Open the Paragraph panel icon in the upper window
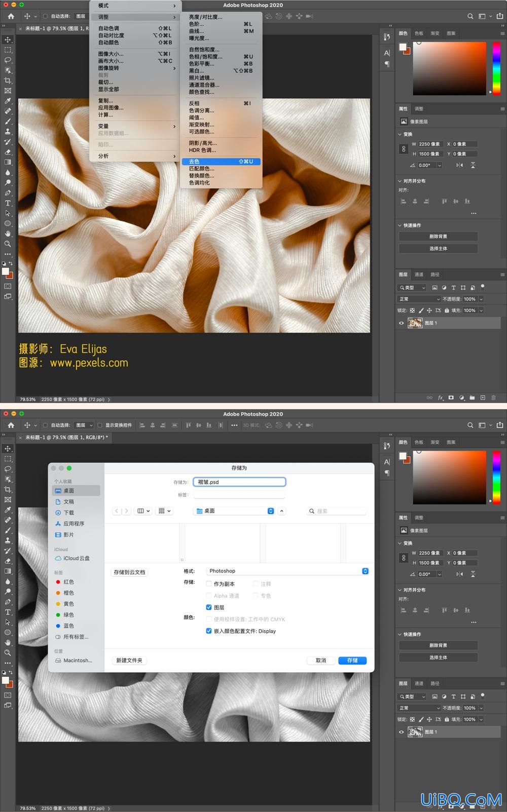Viewport: 507px width, 812px height. 387,64
